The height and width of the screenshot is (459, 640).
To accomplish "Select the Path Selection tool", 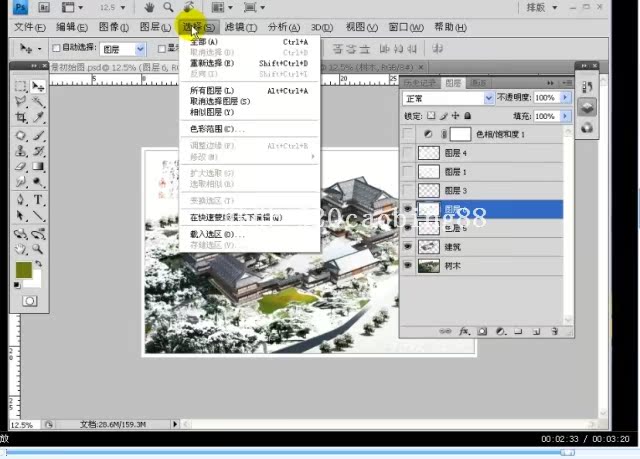I will 20,215.
